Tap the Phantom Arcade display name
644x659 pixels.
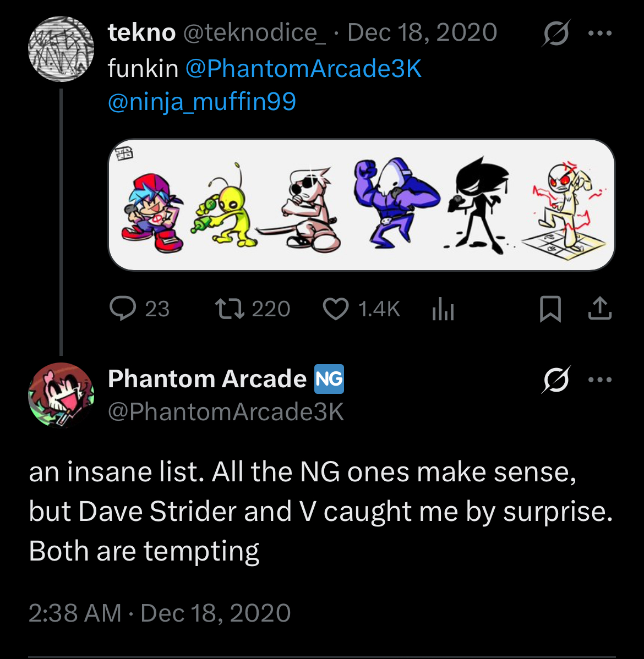tap(207, 379)
